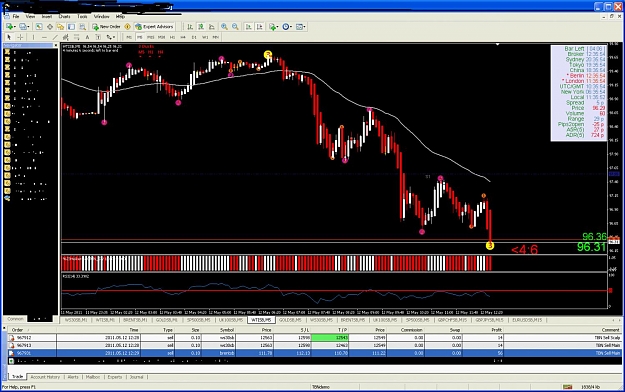Viewport: 625px width, 392px height.
Task: Toggle Auto Scroll chart icon
Action: click(x=248, y=27)
